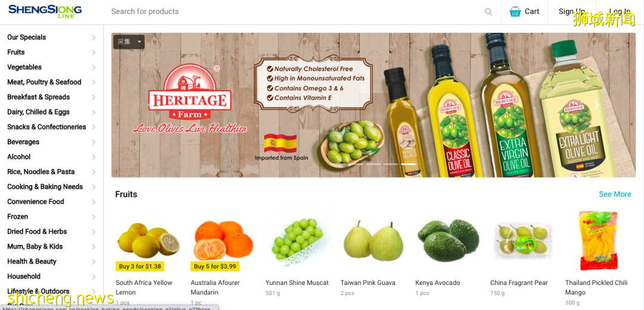Expand the Fruits category chevron
Image resolution: width=644 pixels, height=310 pixels.
(x=94, y=52)
